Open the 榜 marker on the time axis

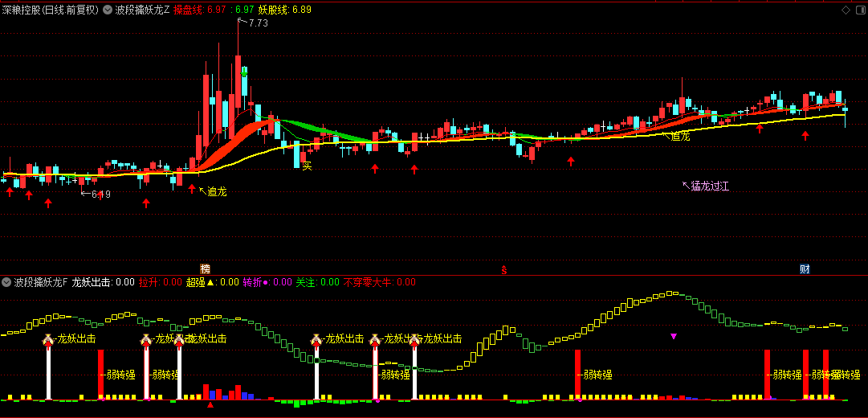pyautogui.click(x=206, y=268)
